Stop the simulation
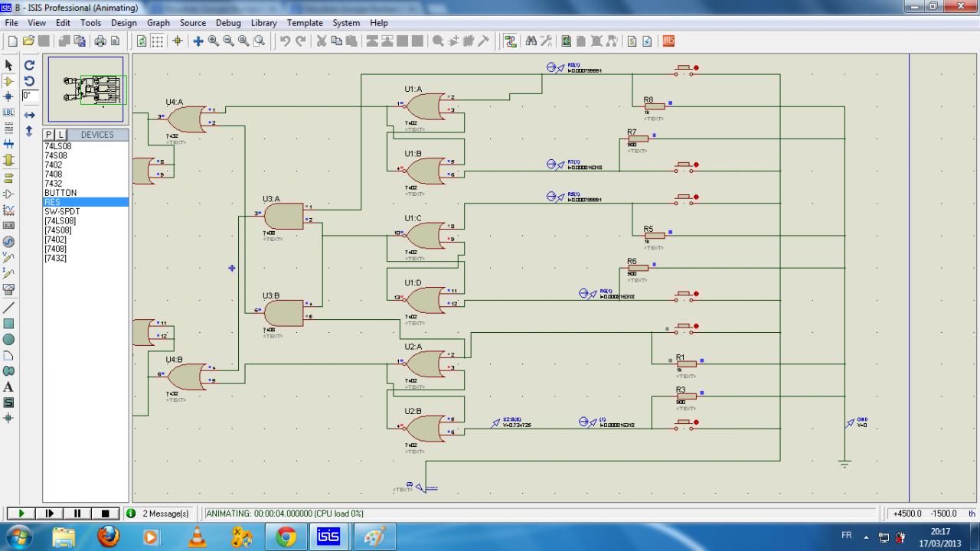 [x=106, y=514]
